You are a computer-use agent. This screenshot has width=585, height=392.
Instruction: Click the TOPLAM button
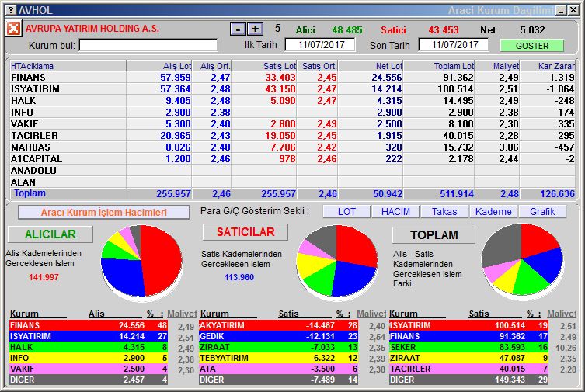coord(434,234)
